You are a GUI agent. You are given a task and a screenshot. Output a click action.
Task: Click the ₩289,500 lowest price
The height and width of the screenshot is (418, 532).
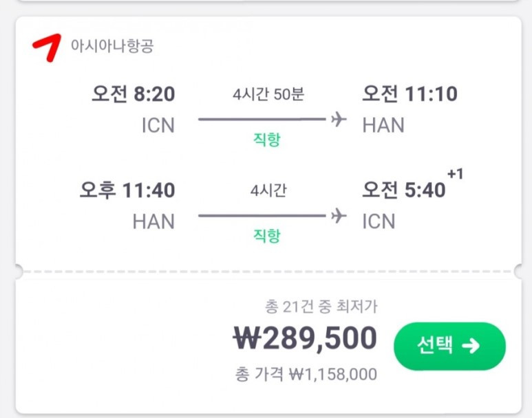305,338
